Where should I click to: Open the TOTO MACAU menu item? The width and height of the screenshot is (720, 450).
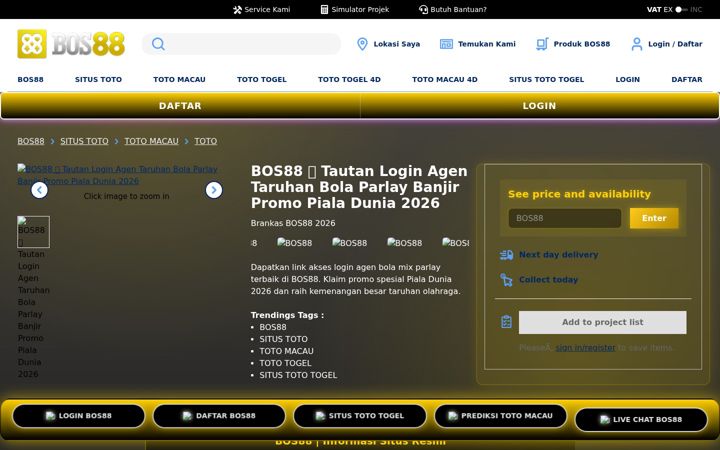[179, 79]
